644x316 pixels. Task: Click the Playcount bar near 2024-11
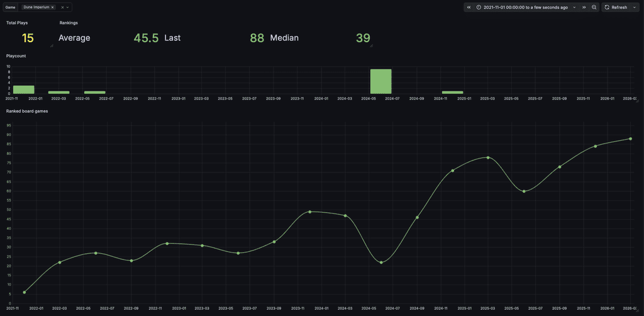pyautogui.click(x=453, y=93)
